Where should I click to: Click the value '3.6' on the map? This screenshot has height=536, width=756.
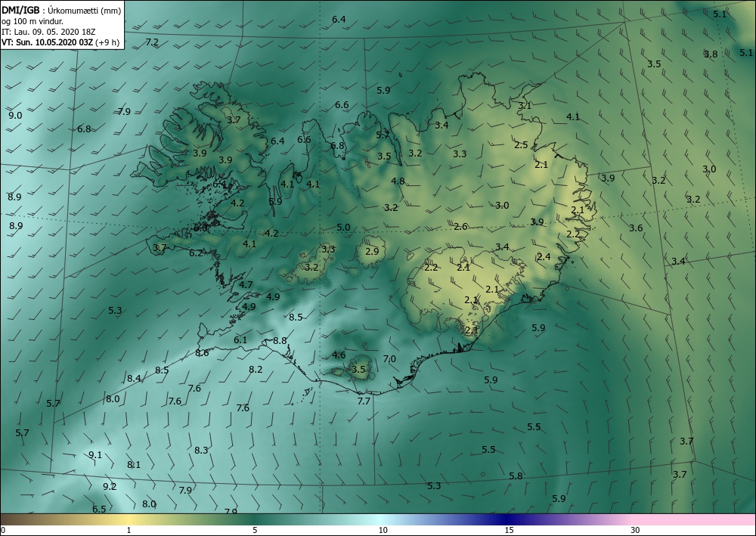click(636, 228)
